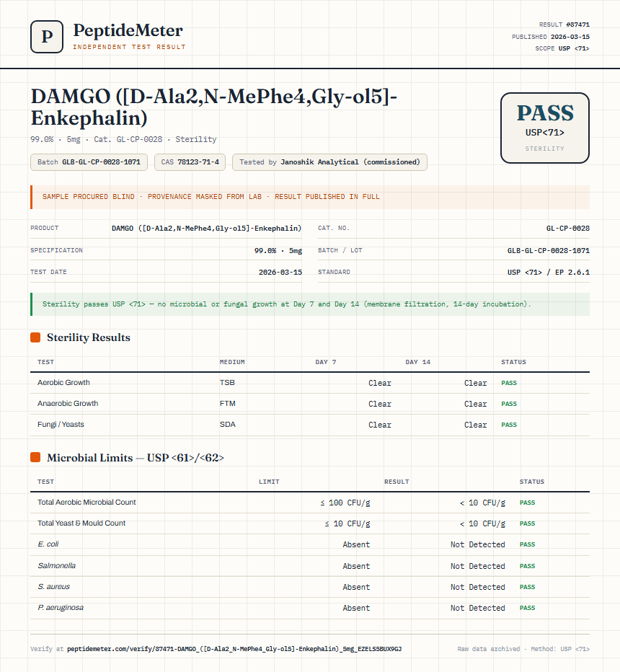The image size is (620, 672).
Task: Click the orange square beside Sterility Results
Action: pos(35,337)
